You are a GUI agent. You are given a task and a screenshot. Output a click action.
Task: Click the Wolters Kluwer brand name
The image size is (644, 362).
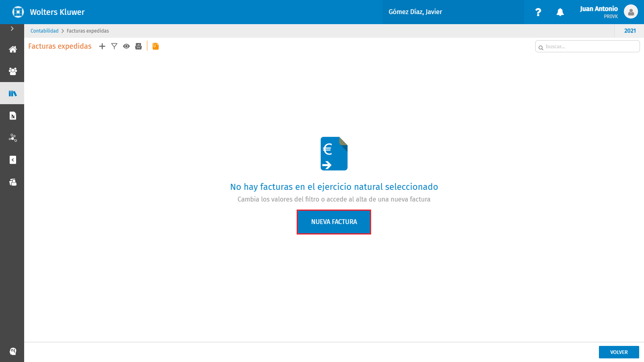point(57,12)
